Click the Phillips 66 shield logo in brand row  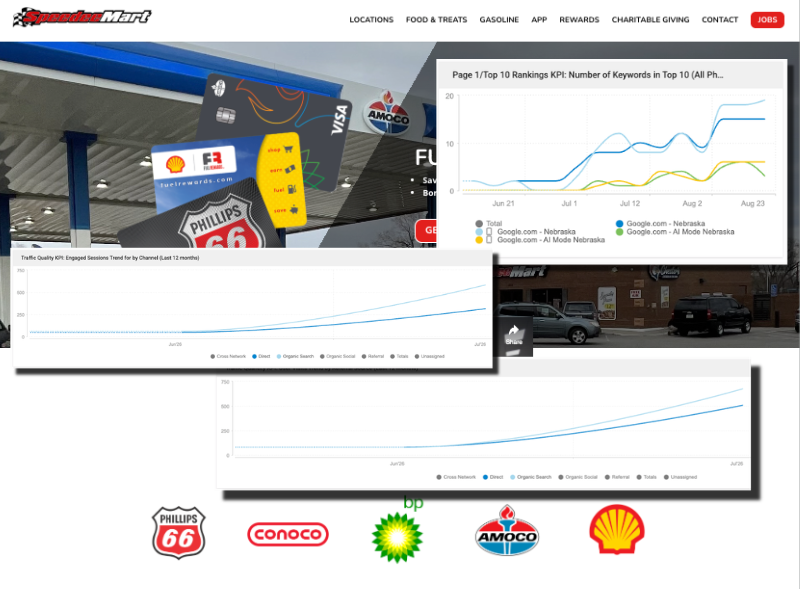[179, 532]
